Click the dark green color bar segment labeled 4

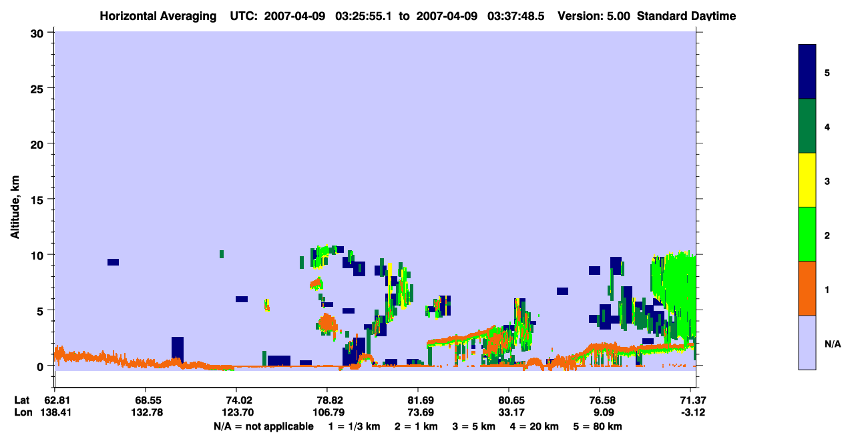click(x=807, y=126)
